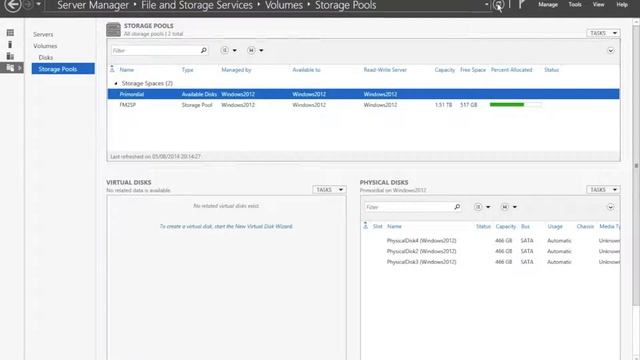Start the New Virtual Disk Wizard link

[226, 226]
